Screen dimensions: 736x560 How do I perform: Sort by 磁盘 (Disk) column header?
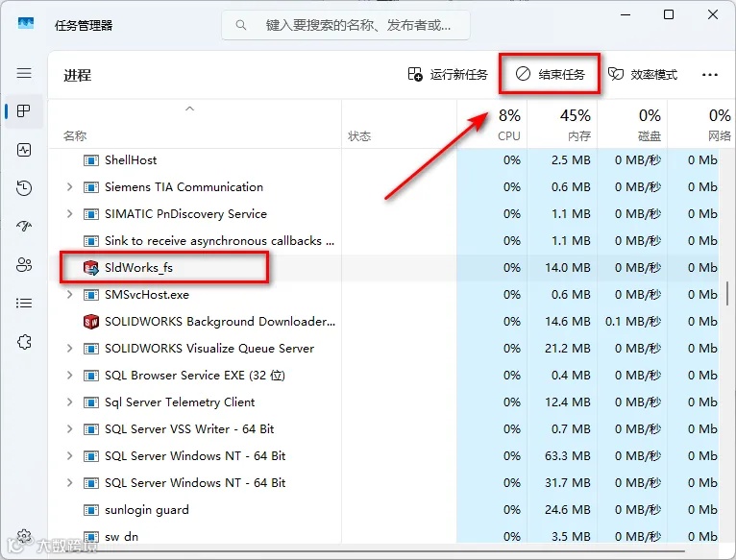pyautogui.click(x=650, y=136)
